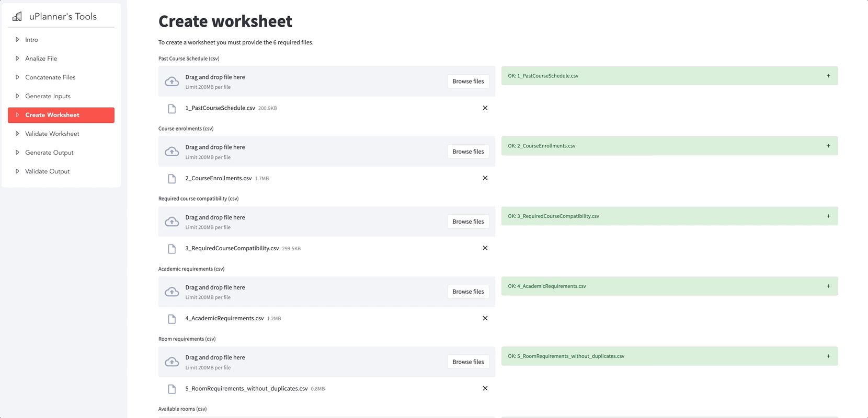Open the Generate Inputs sidebar item
The image size is (868, 418).
(48, 96)
